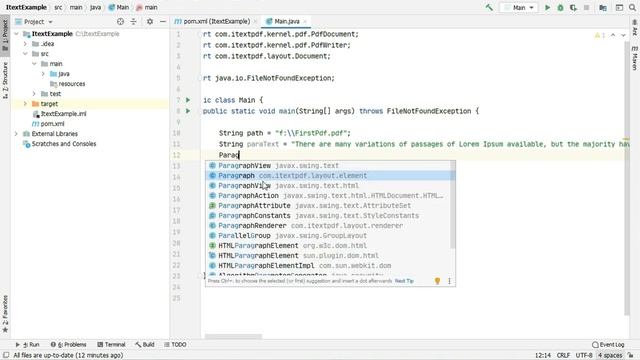The width and height of the screenshot is (640, 360).
Task: Open the TODO tool window
Action: tap(175, 344)
